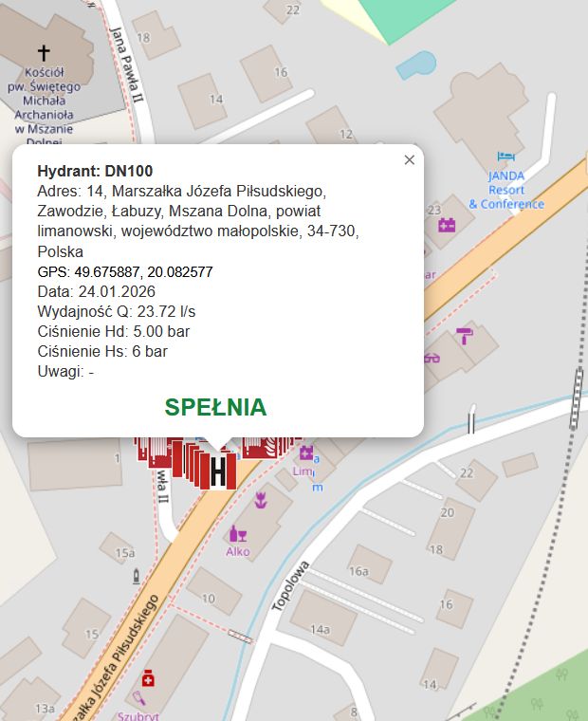Viewport: 588px width, 721px height.
Task: Click the church cross icon
Action: pyautogui.click(x=44, y=53)
